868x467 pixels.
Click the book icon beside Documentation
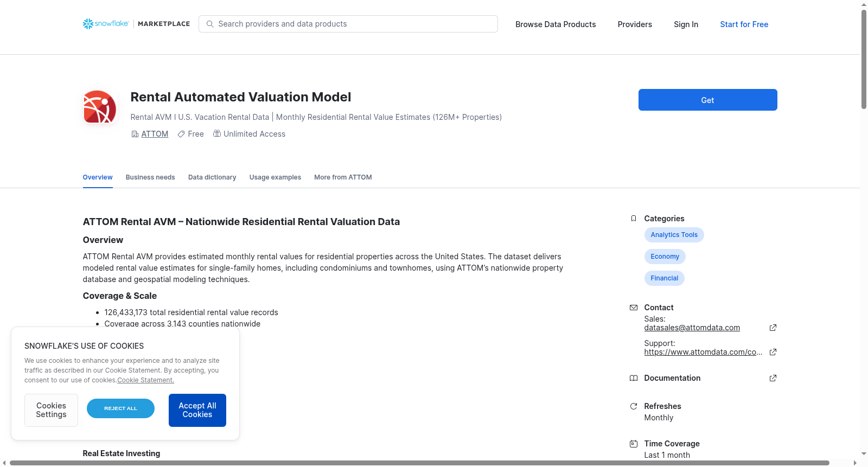[633, 378]
